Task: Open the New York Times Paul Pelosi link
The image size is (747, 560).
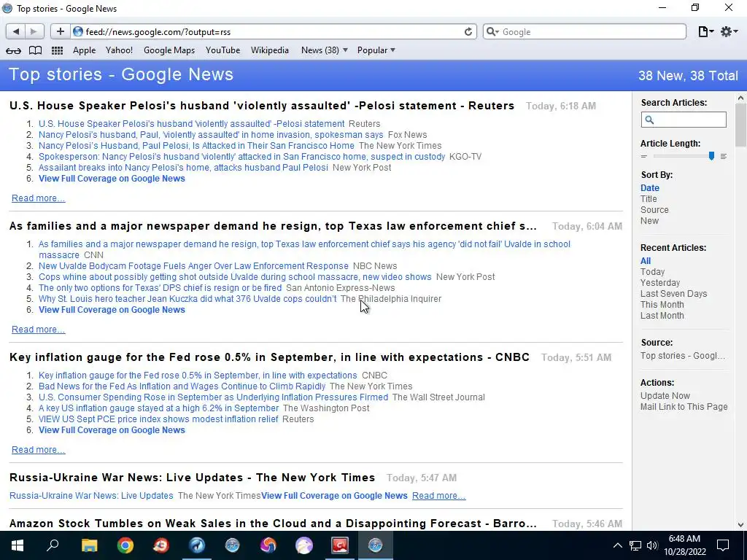Action: [196, 146]
